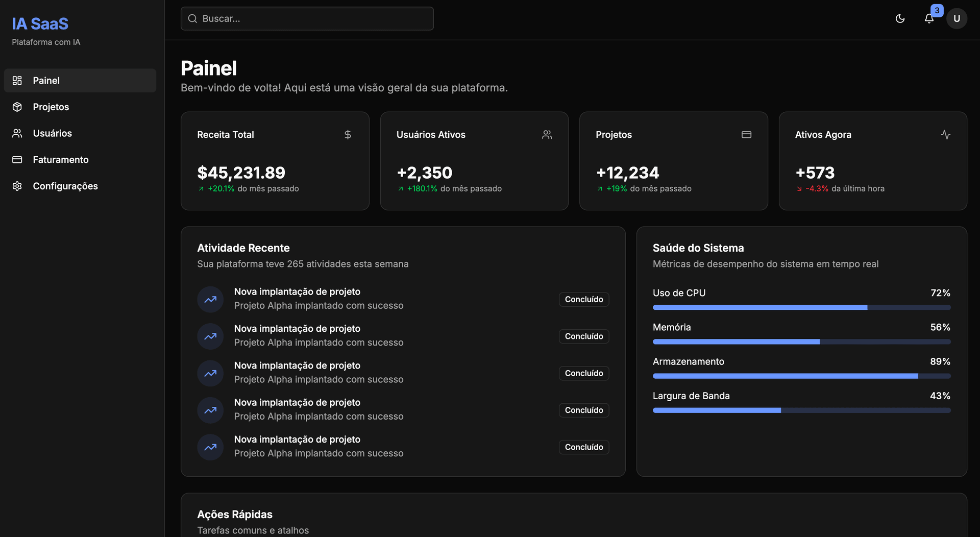Click the search magnifier icon

[192, 18]
